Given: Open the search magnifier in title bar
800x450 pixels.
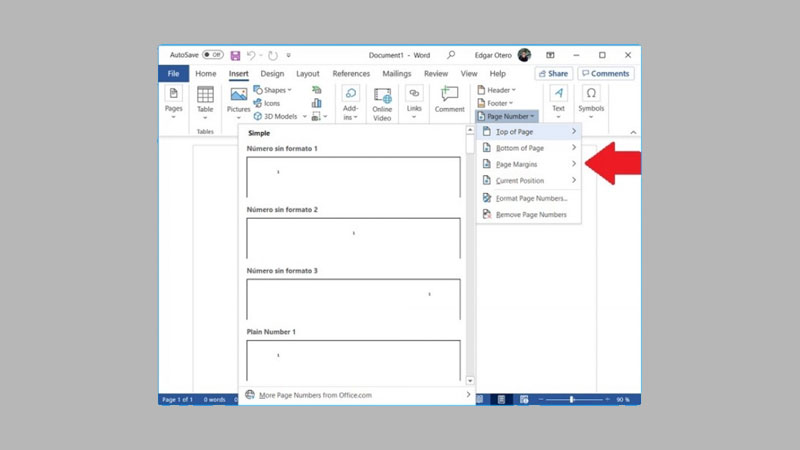Looking at the screenshot, I should [451, 55].
